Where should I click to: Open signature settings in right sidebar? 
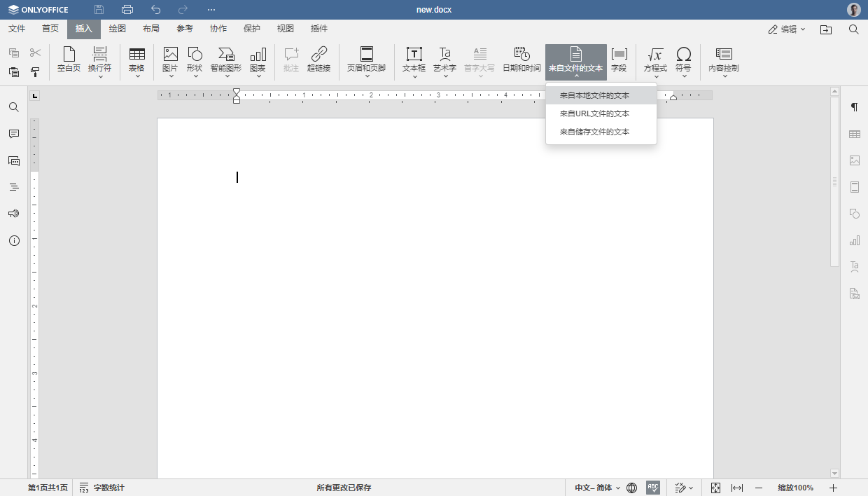pos(854,294)
